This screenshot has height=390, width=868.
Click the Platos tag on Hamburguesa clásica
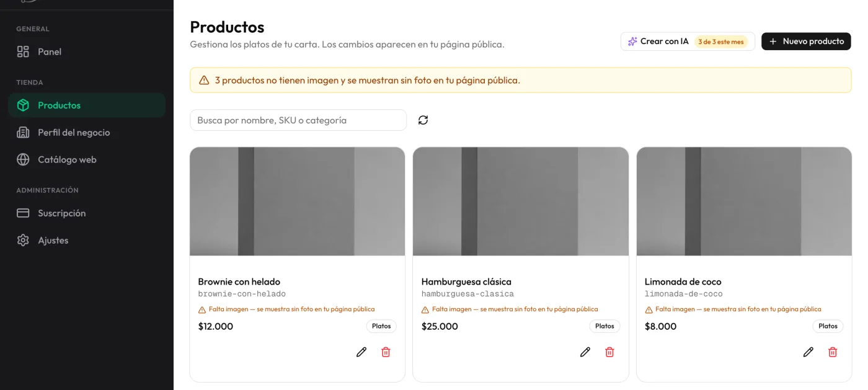604,326
